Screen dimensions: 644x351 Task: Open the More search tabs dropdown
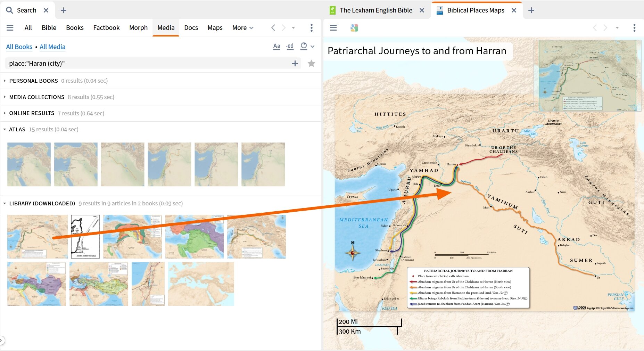click(242, 28)
